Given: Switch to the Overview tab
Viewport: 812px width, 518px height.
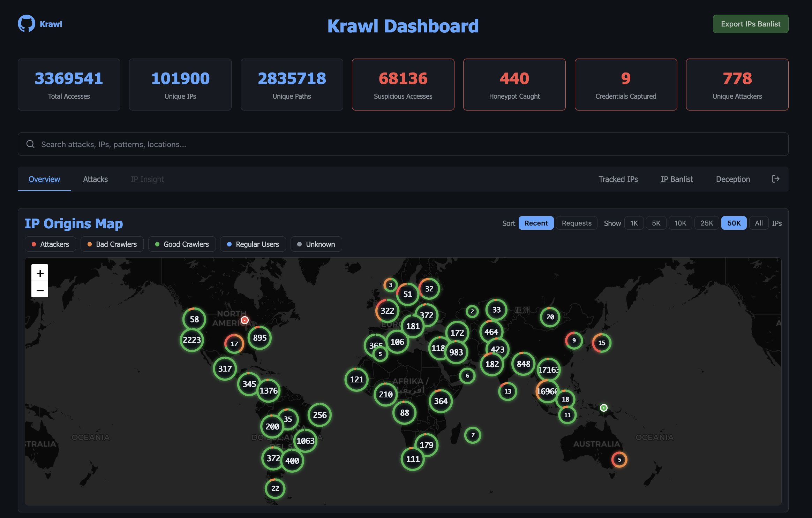Looking at the screenshot, I should (44, 179).
